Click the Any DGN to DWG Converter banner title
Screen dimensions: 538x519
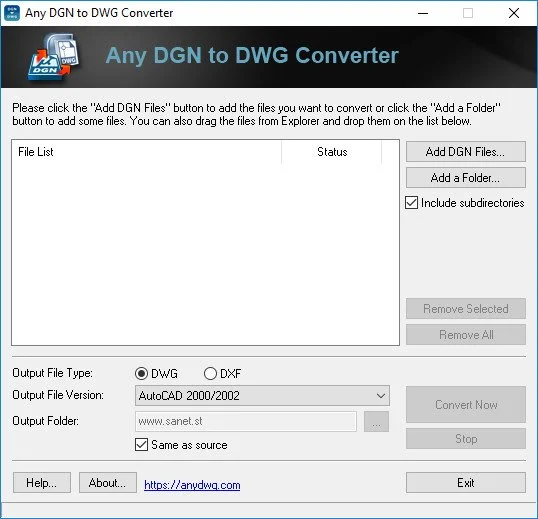252,56
